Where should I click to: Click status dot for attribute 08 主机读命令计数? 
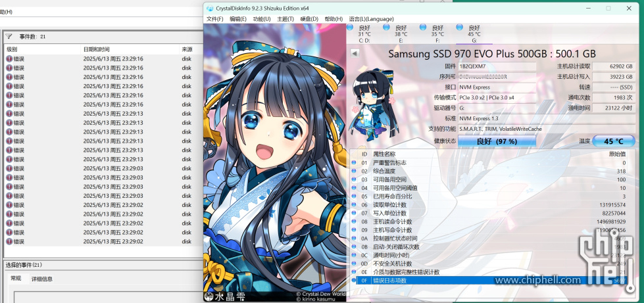point(354,221)
